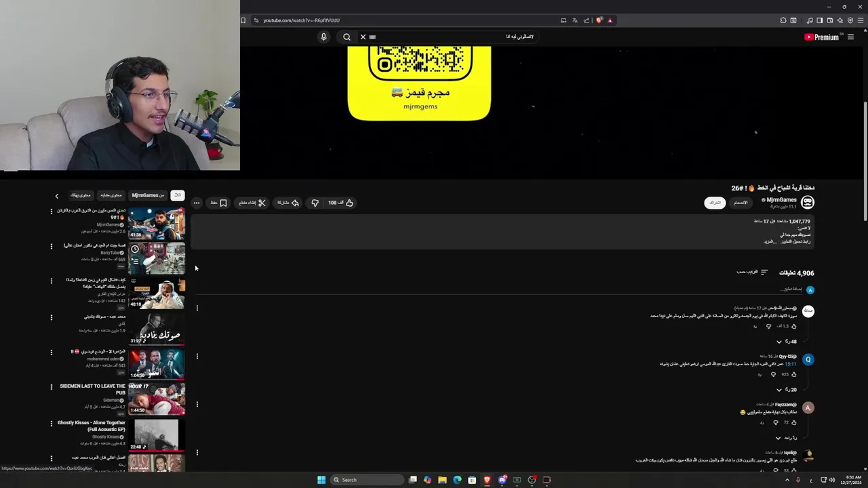Open the BarryTube recommended video thumbnail
The width and height of the screenshot is (868, 488).
click(157, 258)
